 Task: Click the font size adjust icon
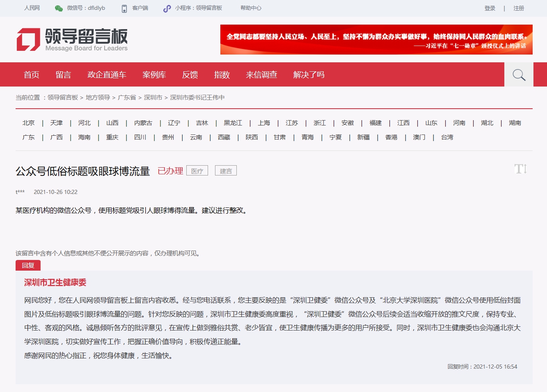(520, 169)
